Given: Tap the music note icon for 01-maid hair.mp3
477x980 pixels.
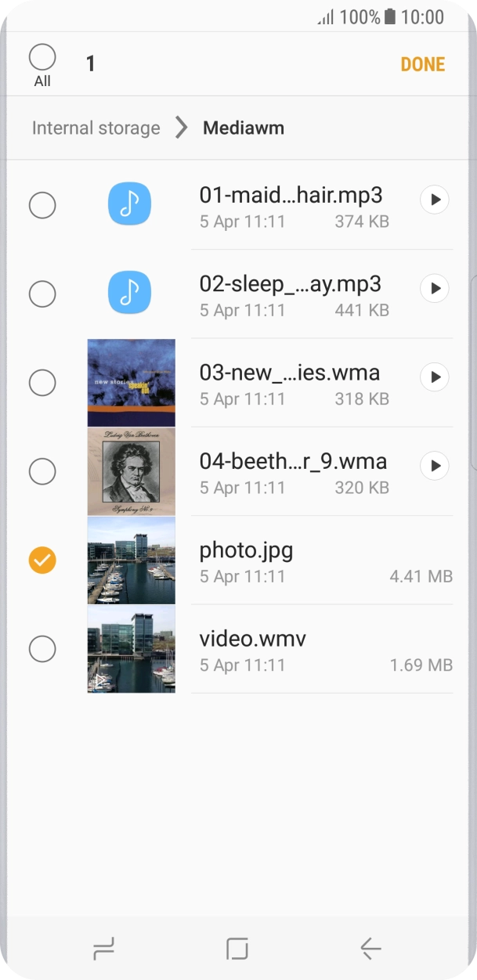Looking at the screenshot, I should pyautogui.click(x=129, y=205).
